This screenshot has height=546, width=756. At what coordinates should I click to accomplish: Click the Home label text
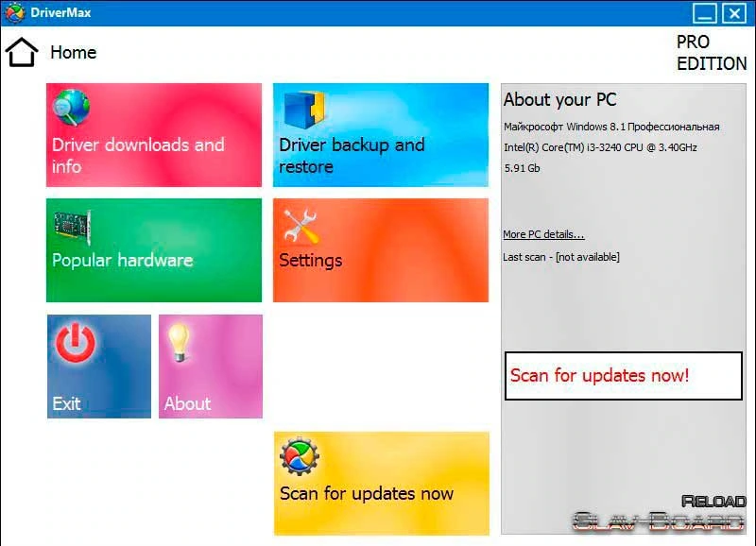(x=74, y=52)
